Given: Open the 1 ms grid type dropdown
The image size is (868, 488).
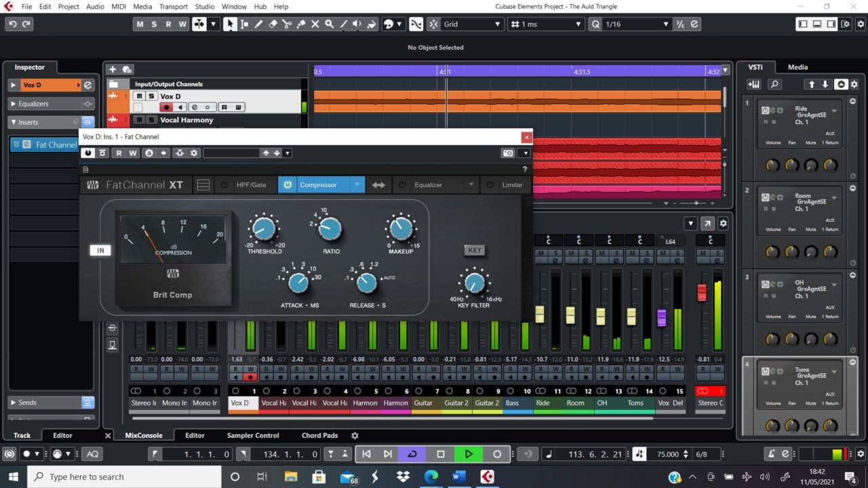Looking at the screenshot, I should [x=546, y=24].
